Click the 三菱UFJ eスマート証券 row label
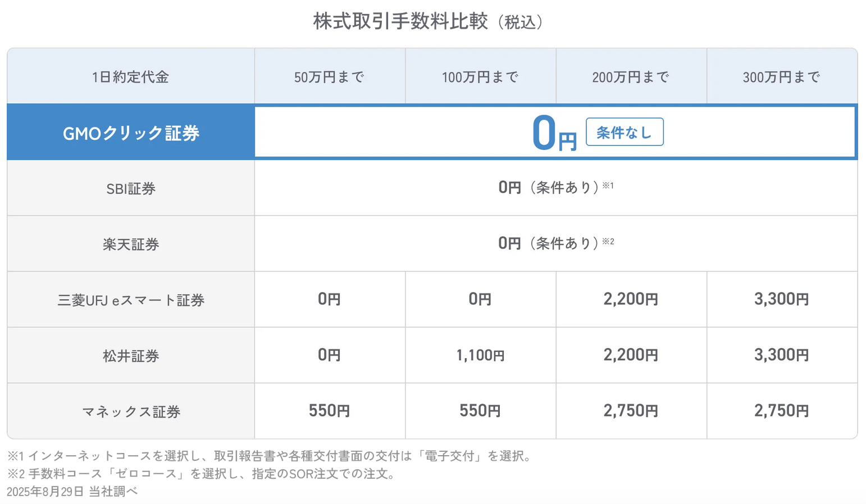This screenshot has width=866, height=504. pos(131,300)
